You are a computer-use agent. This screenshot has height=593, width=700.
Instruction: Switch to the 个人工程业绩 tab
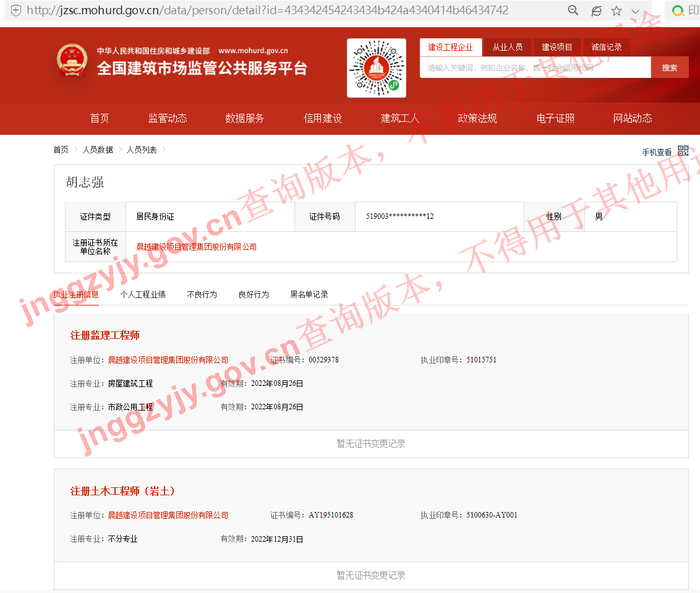click(x=142, y=294)
